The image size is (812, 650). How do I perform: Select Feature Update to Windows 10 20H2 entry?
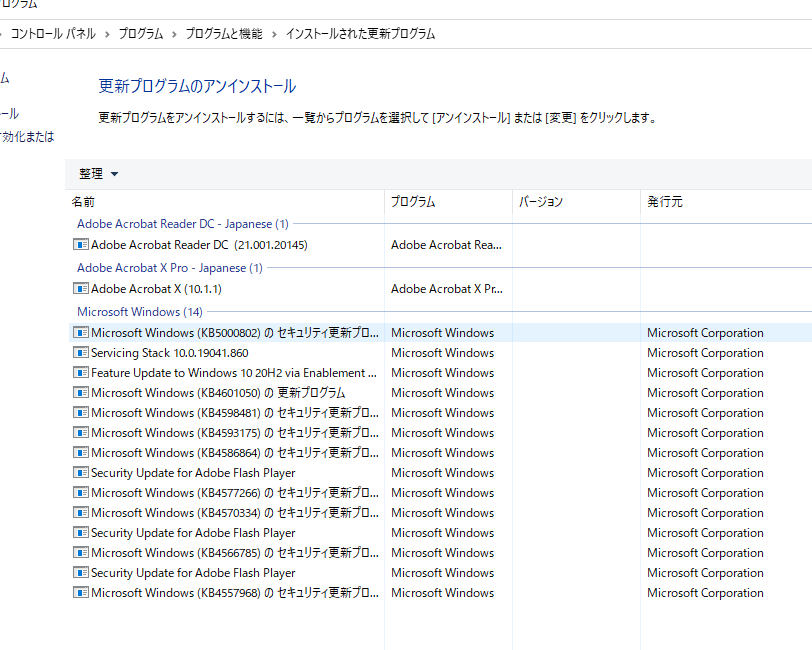point(234,372)
